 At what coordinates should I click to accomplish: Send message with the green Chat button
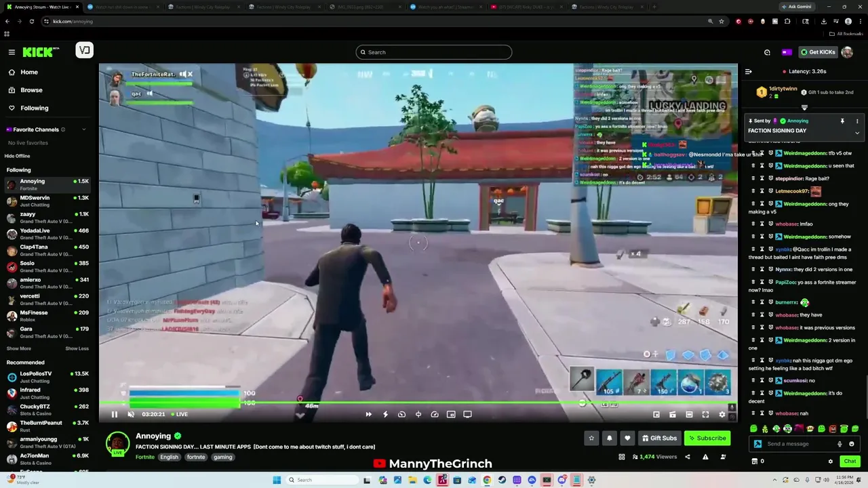pos(850,462)
